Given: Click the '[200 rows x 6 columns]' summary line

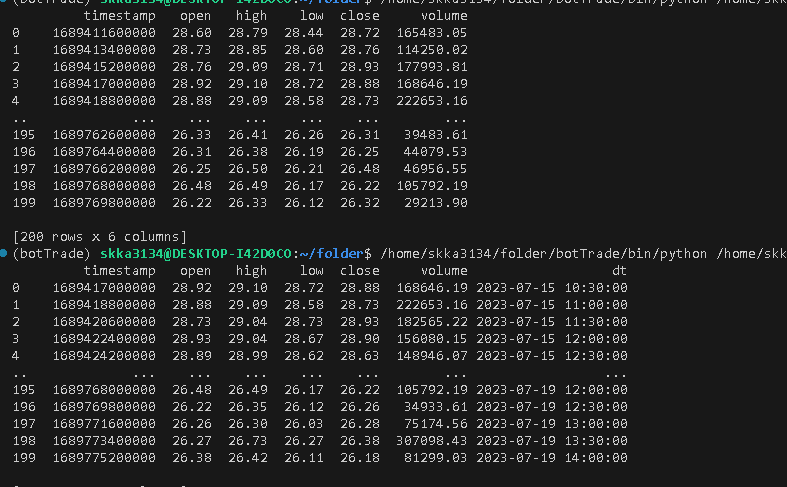Looking at the screenshot, I should [x=100, y=237].
